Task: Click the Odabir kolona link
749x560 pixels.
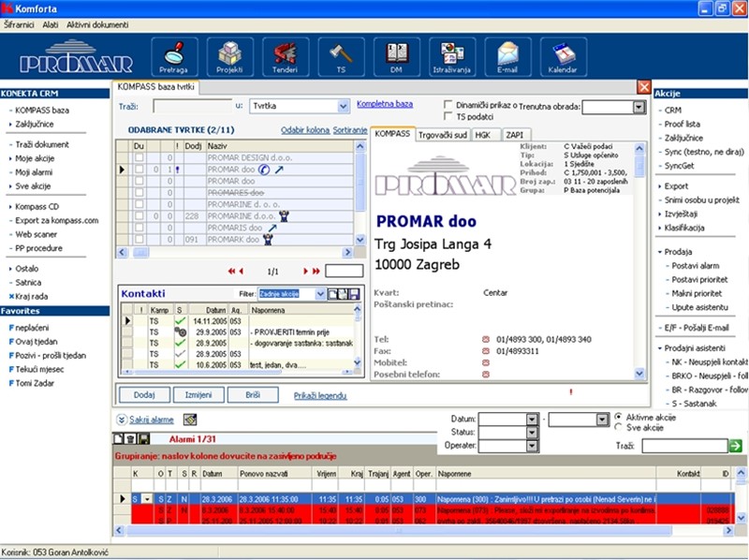Action: 305,130
